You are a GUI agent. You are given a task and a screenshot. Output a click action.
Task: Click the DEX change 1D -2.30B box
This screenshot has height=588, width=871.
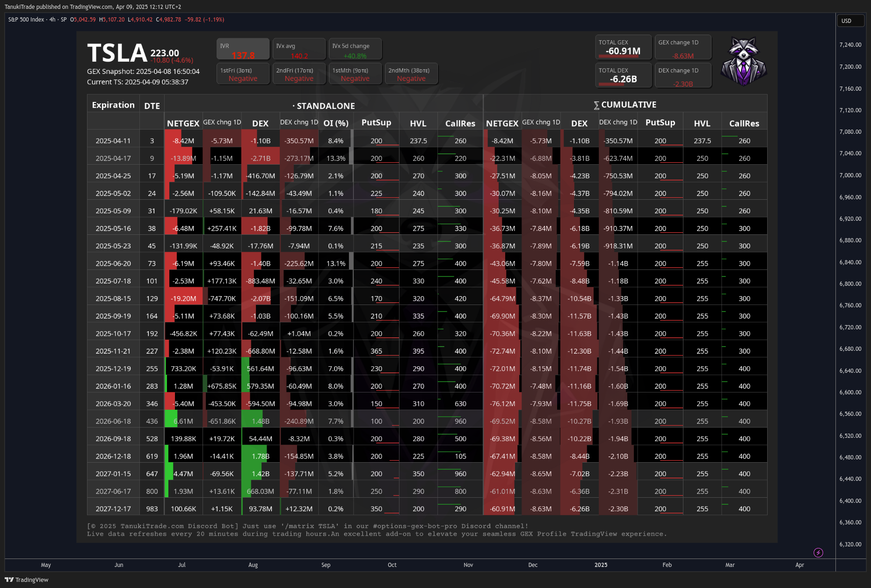pyautogui.click(x=683, y=75)
